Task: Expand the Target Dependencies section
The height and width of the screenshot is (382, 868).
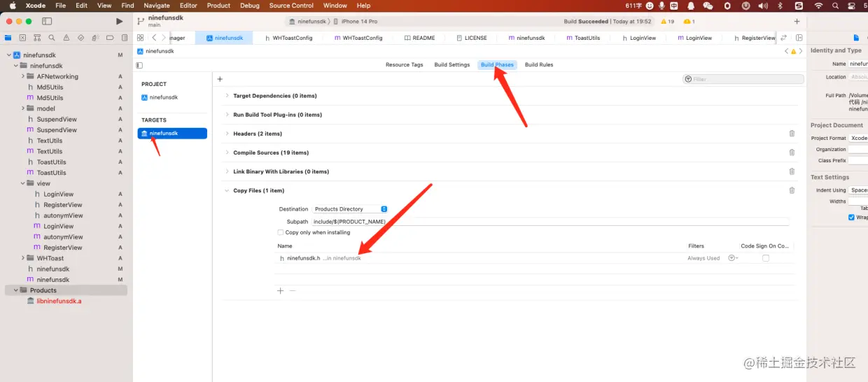Action: pos(227,96)
